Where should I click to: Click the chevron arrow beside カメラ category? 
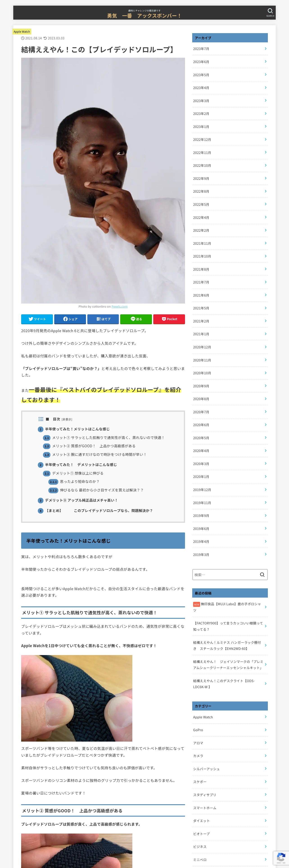[265, 756]
